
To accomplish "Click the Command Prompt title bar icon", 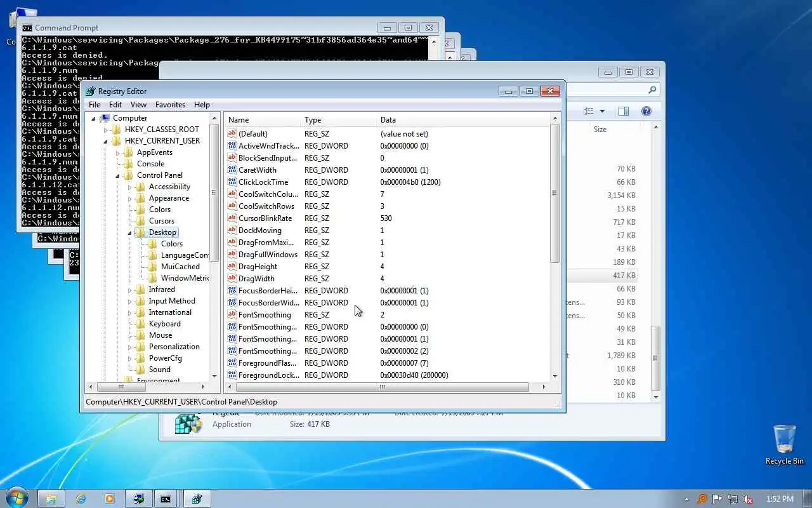I will (27, 28).
